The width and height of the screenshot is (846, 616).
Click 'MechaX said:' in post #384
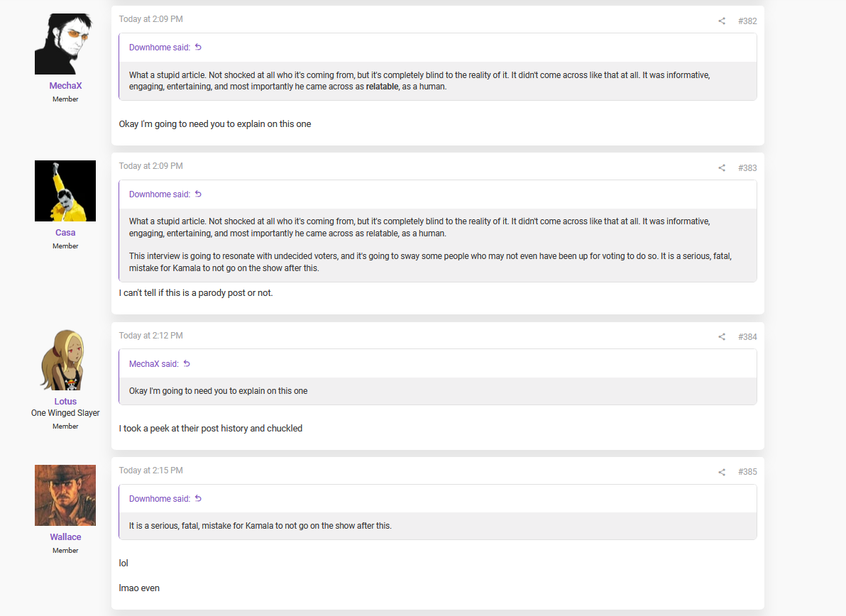[154, 364]
